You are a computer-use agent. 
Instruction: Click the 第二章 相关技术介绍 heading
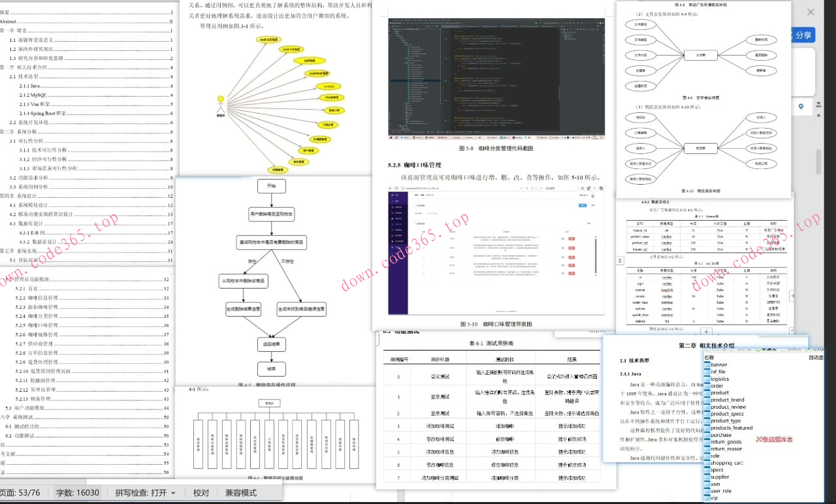point(707,345)
